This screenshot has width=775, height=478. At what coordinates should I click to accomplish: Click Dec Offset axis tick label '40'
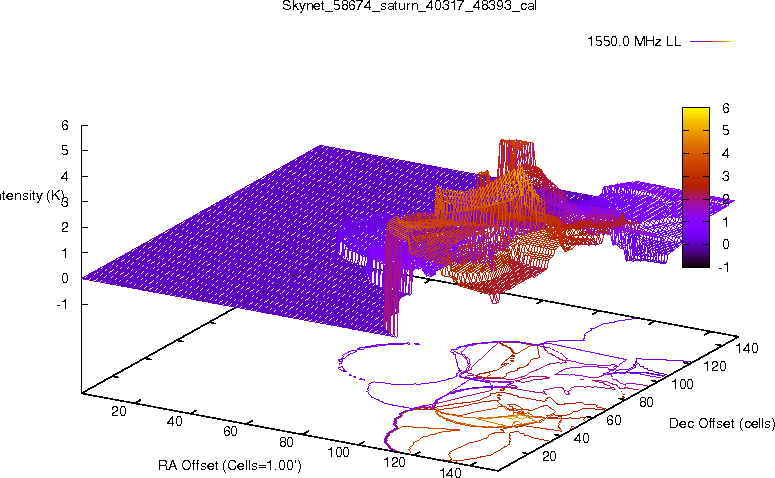click(582, 438)
